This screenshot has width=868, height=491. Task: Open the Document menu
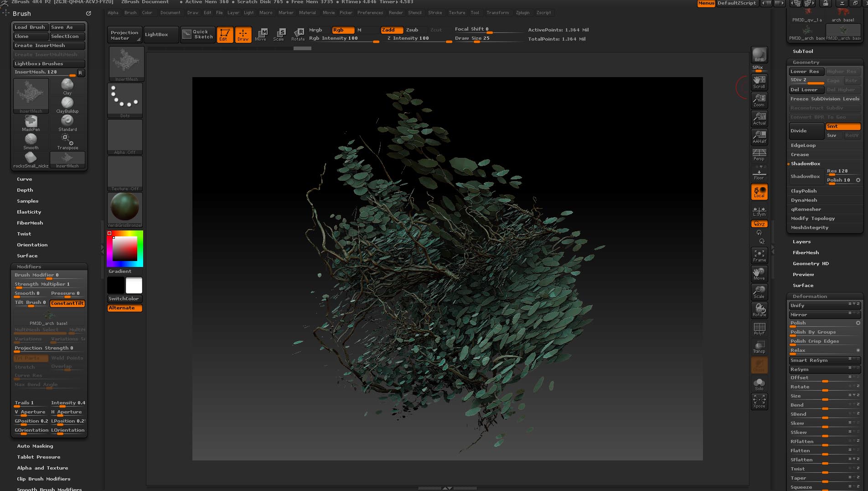tap(170, 13)
